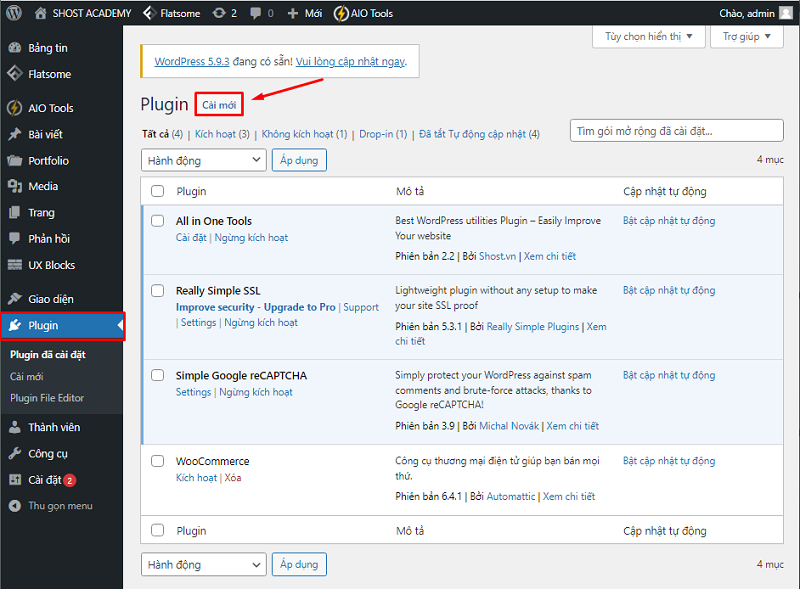
Task: Open the Hành động dropdown
Action: (203, 160)
